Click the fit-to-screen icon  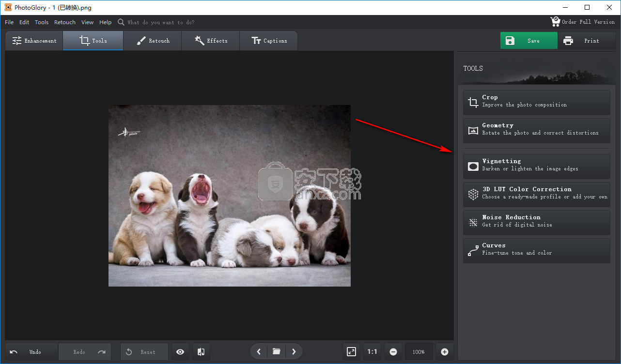(x=351, y=352)
